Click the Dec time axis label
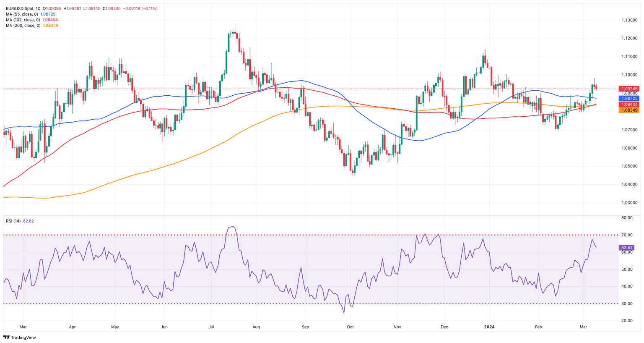644x343 pixels. click(x=444, y=327)
